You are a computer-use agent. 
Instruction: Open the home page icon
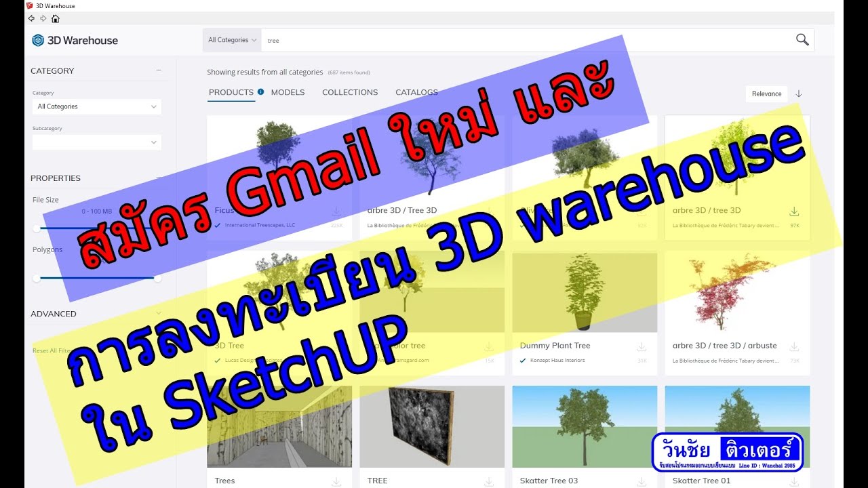tap(56, 18)
